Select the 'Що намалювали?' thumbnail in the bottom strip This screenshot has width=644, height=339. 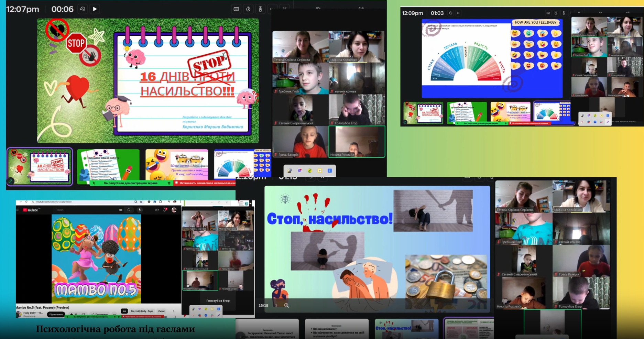coord(337,329)
